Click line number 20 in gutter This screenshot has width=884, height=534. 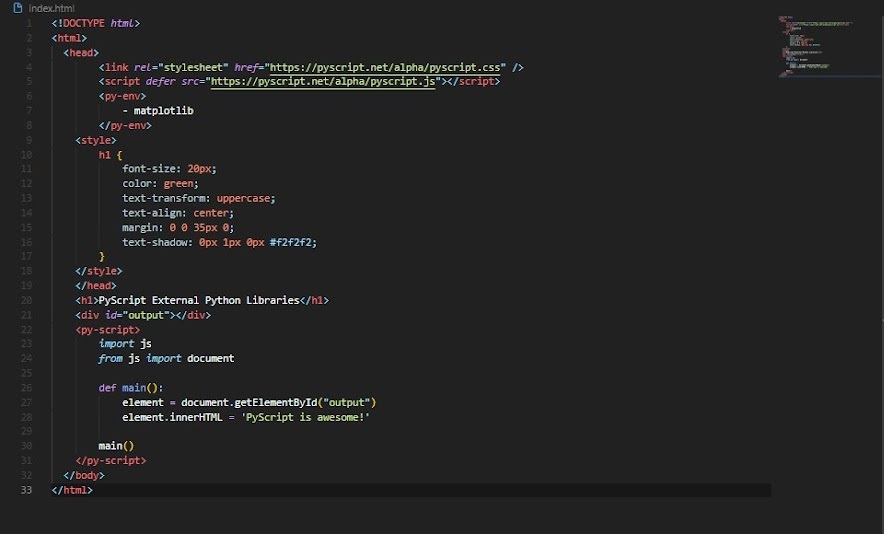(x=26, y=300)
